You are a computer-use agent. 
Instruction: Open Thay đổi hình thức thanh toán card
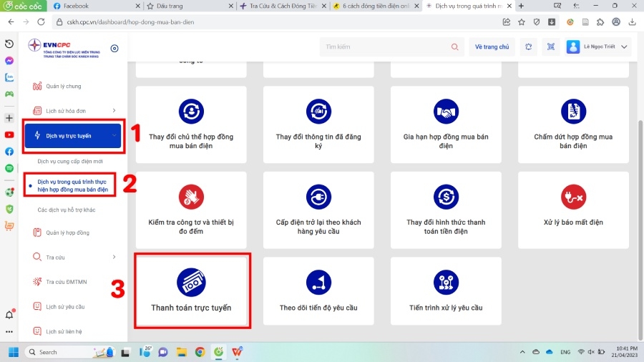click(x=446, y=210)
